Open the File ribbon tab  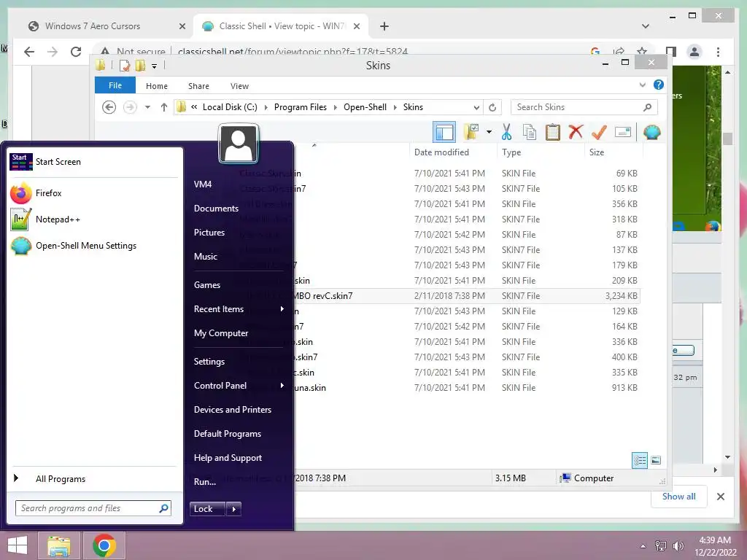115,85
